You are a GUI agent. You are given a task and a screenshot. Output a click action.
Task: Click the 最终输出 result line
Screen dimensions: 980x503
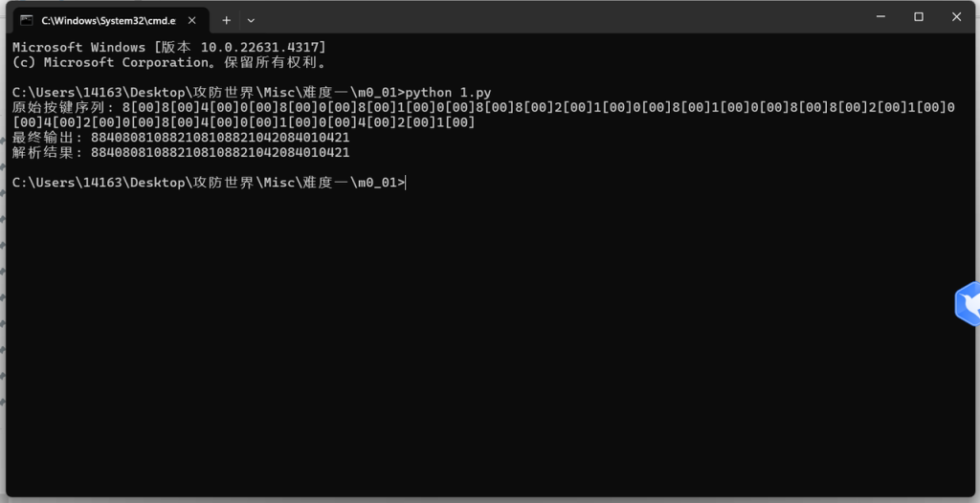pos(181,138)
